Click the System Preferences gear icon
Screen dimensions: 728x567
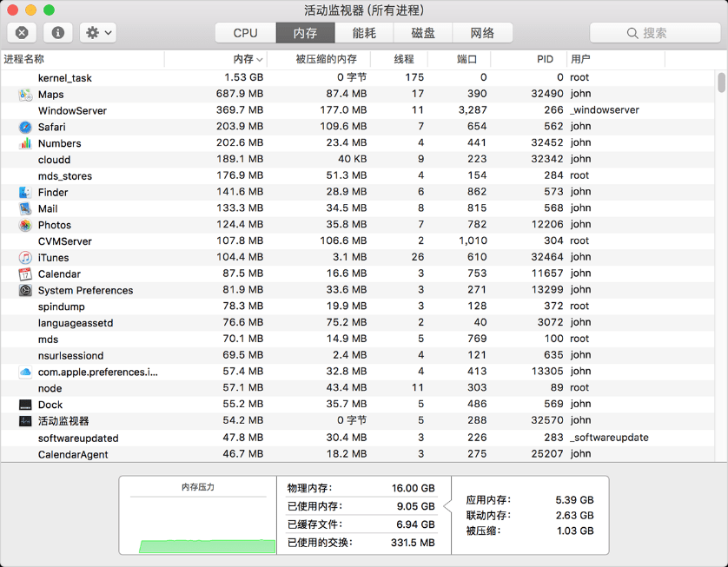25,291
